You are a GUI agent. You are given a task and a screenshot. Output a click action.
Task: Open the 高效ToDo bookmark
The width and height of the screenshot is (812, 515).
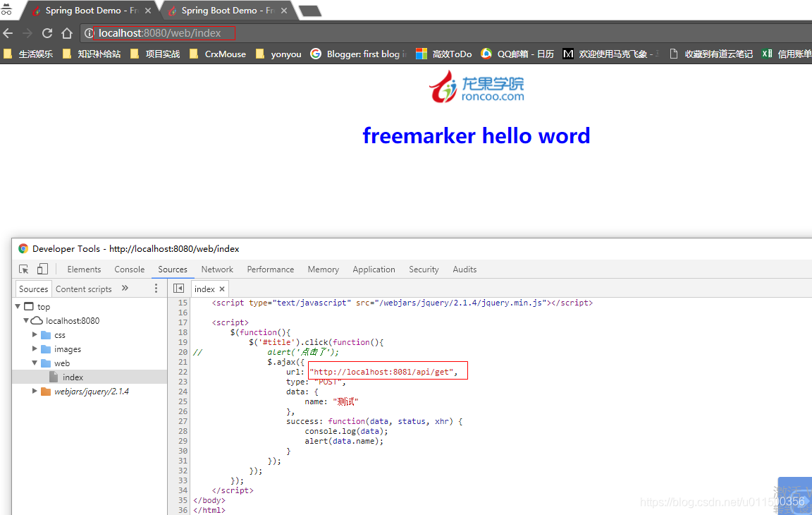[x=444, y=54]
